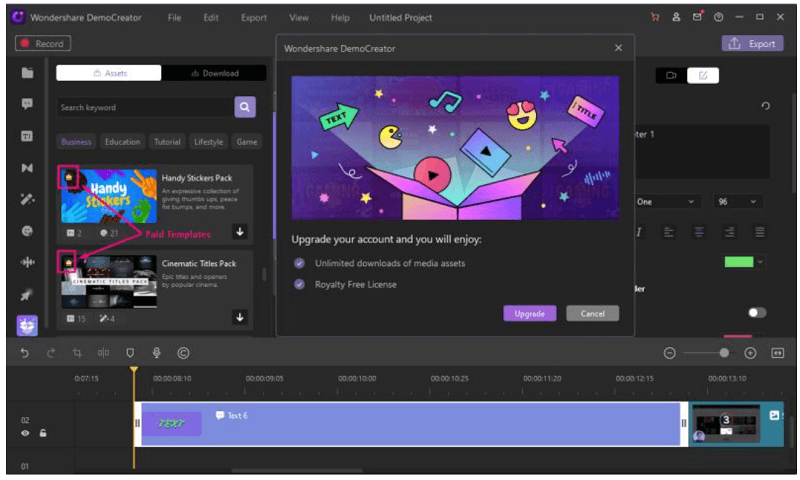Start voiceover with the microphone icon

(157, 353)
